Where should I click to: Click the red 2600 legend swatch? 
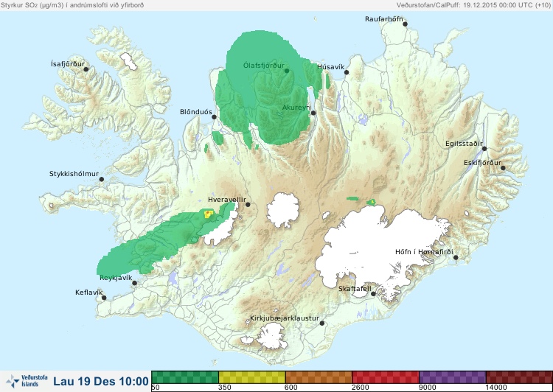click(386, 377)
